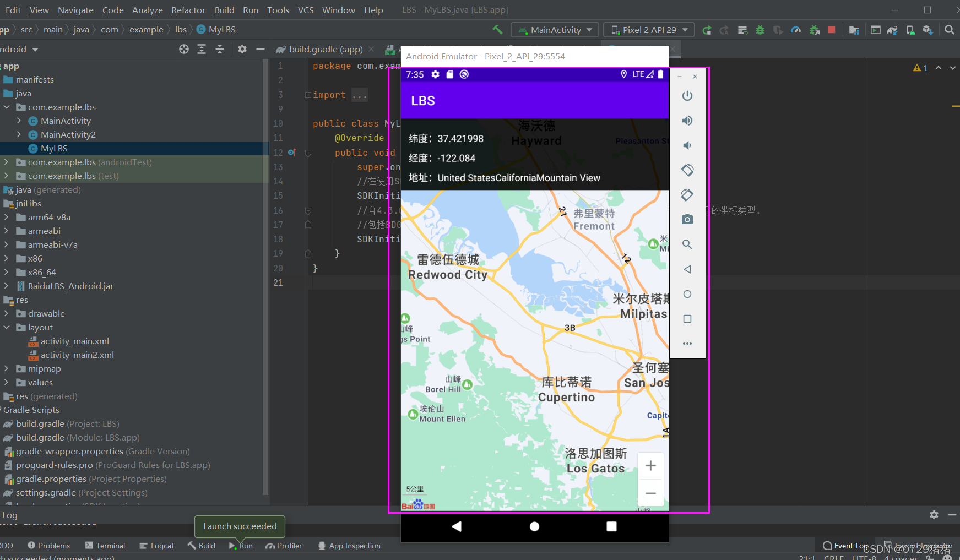Click emulator sidebar Back triangle icon

pos(687,269)
